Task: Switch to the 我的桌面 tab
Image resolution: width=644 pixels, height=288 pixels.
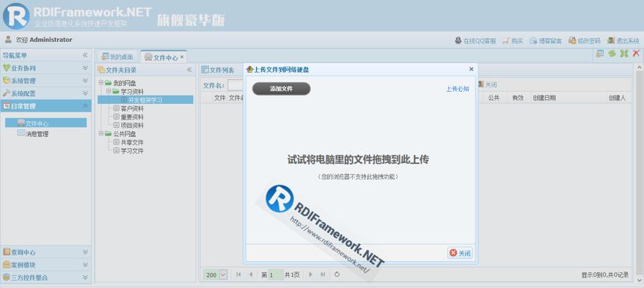Action: coord(118,57)
